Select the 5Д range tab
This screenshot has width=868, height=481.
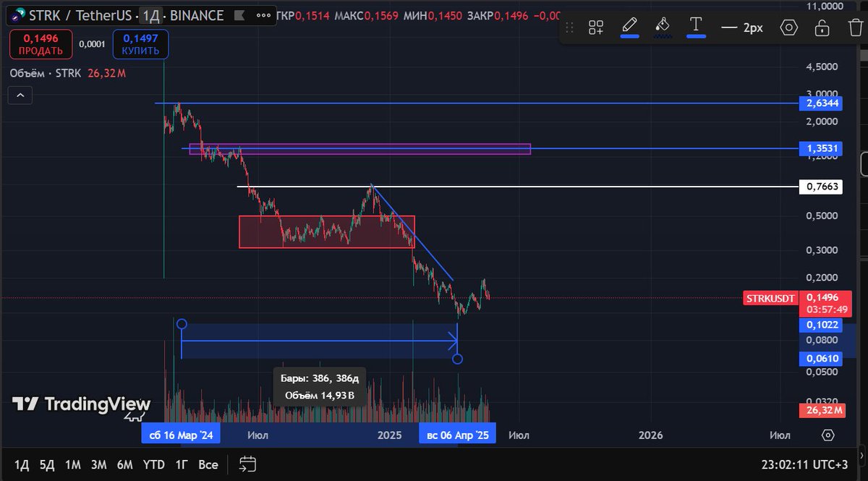(x=47, y=464)
